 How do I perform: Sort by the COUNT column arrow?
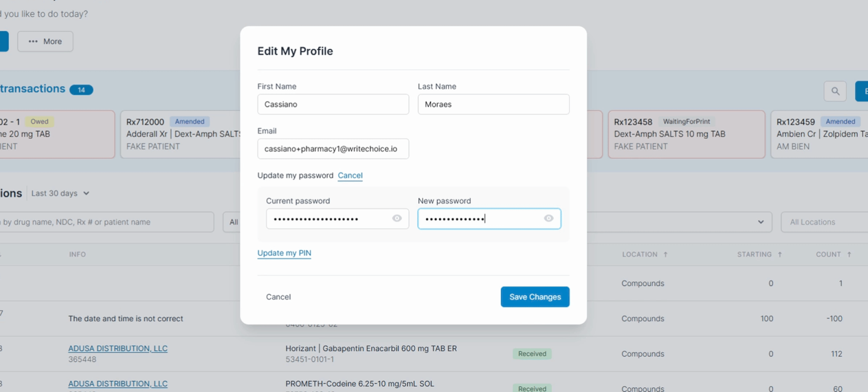click(849, 254)
